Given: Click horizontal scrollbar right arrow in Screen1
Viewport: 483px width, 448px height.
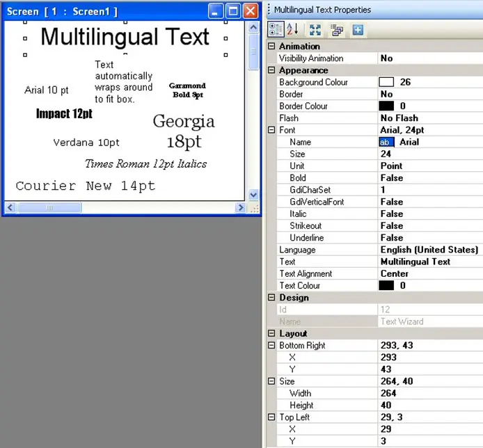Looking at the screenshot, I should pyautogui.click(x=240, y=207).
